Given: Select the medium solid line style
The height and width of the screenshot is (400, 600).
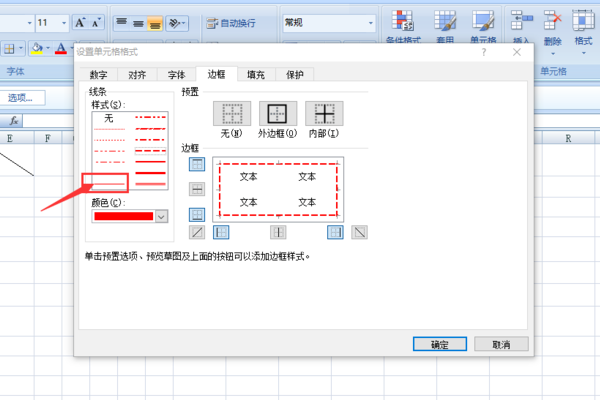Looking at the screenshot, I should (150, 162).
